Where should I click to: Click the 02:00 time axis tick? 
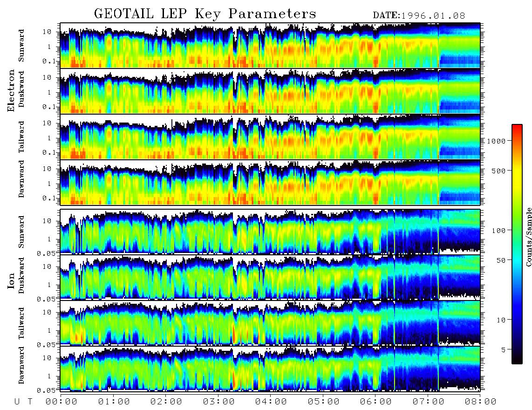[166, 402]
